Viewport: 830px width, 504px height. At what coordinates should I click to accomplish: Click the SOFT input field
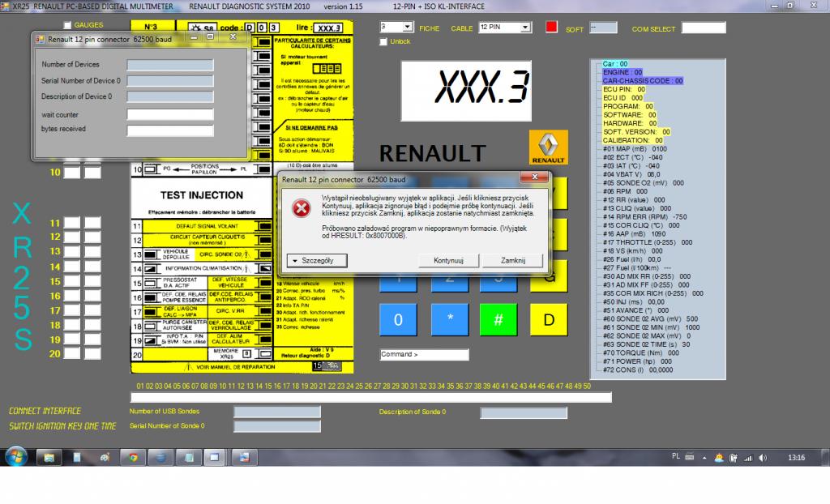(603, 28)
